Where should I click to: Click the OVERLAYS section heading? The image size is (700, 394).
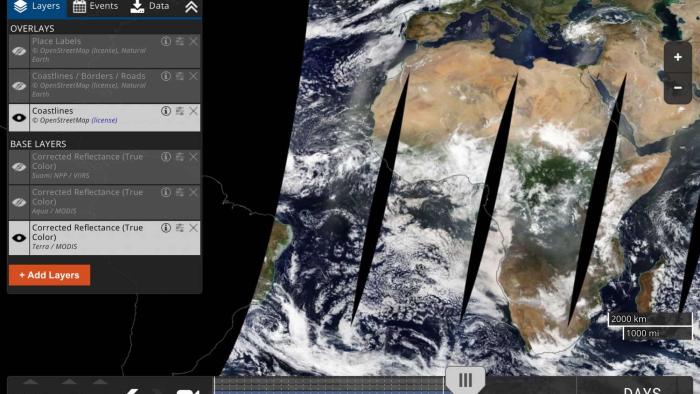pyautogui.click(x=32, y=29)
